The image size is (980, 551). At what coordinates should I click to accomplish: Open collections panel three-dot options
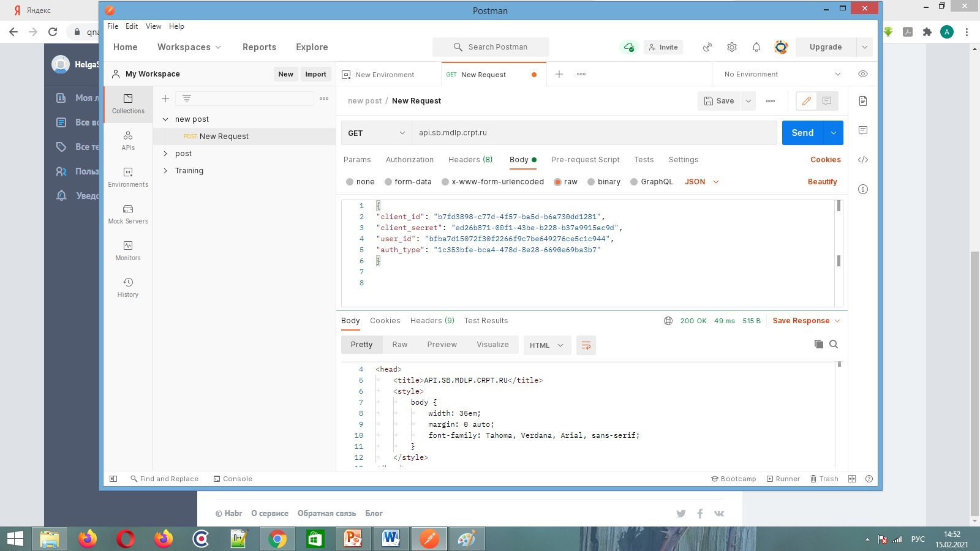[324, 99]
